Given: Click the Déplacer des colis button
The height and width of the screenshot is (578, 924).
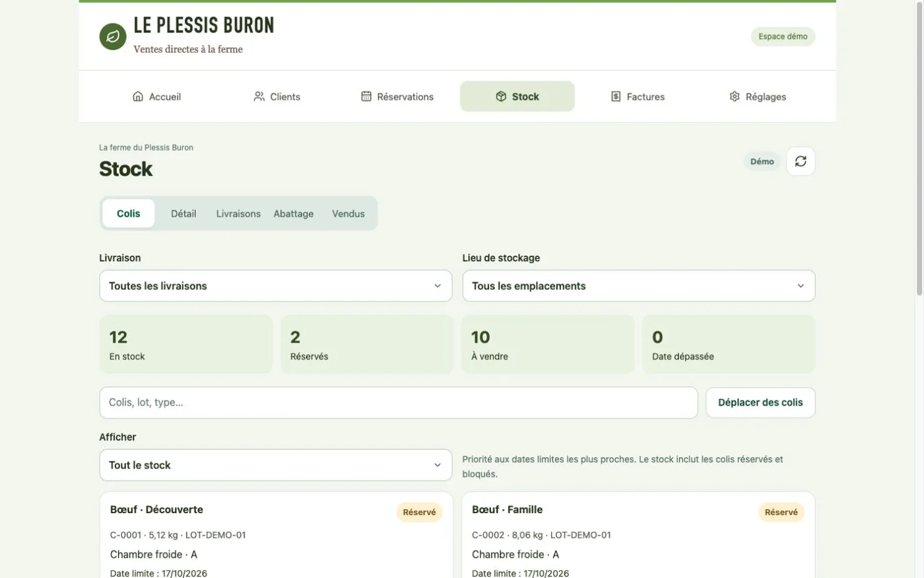Looking at the screenshot, I should click(x=760, y=402).
